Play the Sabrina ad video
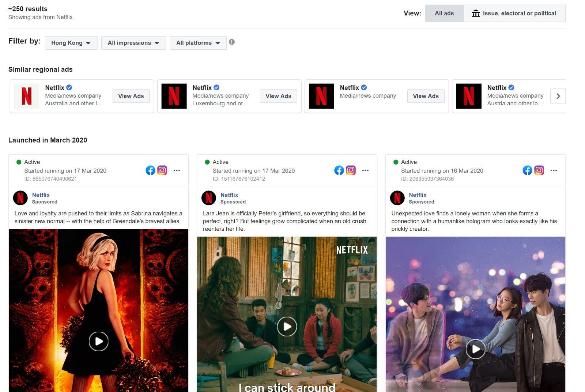The width and height of the screenshot is (585, 392). coord(99,341)
